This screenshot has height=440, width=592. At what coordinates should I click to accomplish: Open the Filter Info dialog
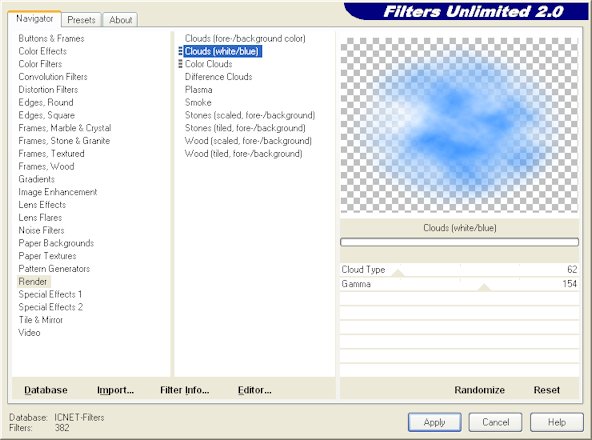click(x=184, y=390)
